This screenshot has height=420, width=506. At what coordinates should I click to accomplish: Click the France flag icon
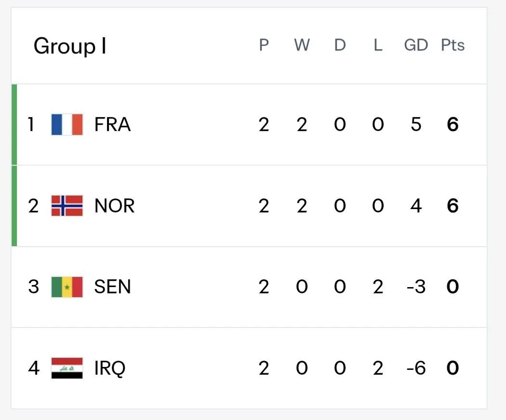[67, 125]
